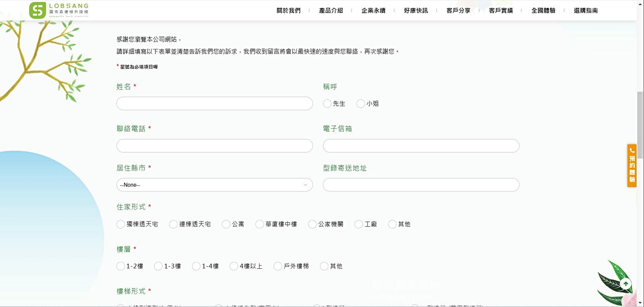The height and width of the screenshot is (307, 644).
Task: Expand the 居住縣市 dropdown
Action: coord(215,185)
